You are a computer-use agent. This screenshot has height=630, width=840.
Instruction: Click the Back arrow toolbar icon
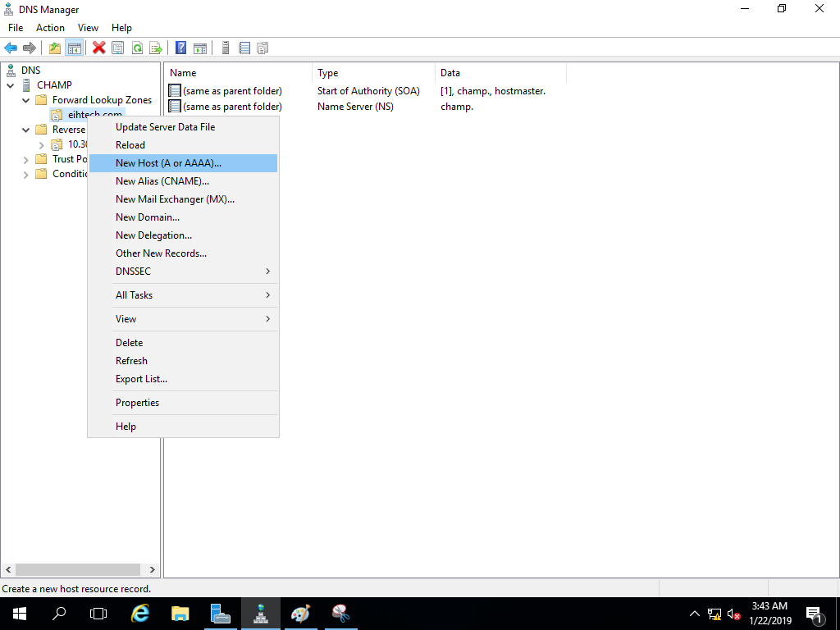11,48
